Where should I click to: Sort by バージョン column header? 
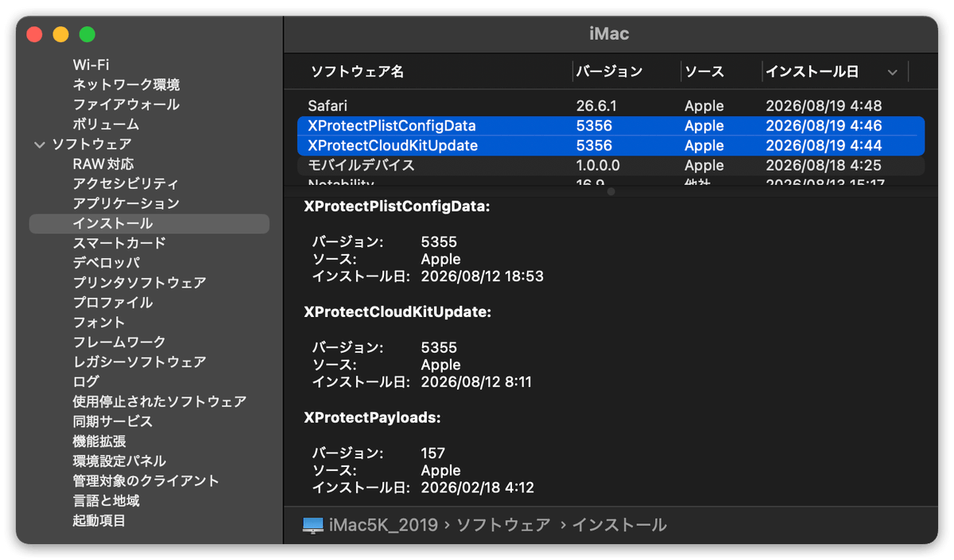609,71
